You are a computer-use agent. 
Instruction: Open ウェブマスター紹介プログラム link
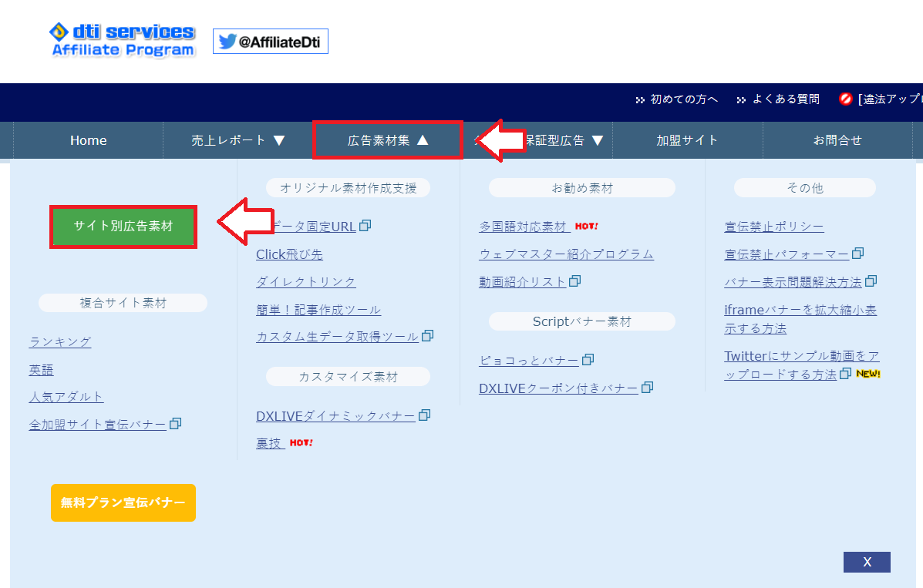click(x=566, y=254)
